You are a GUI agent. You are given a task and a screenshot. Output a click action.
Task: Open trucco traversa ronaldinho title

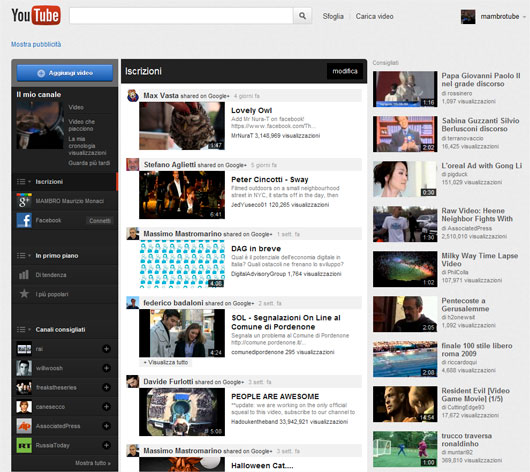tap(467, 440)
